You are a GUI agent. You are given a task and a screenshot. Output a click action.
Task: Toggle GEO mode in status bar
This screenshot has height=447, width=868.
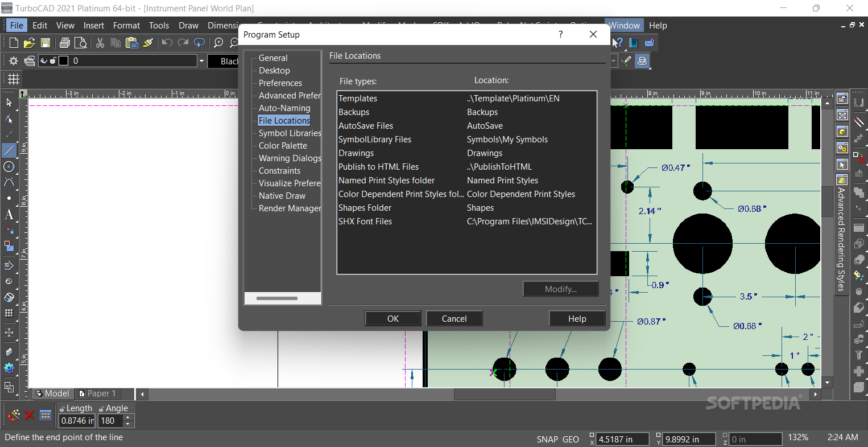coord(571,440)
